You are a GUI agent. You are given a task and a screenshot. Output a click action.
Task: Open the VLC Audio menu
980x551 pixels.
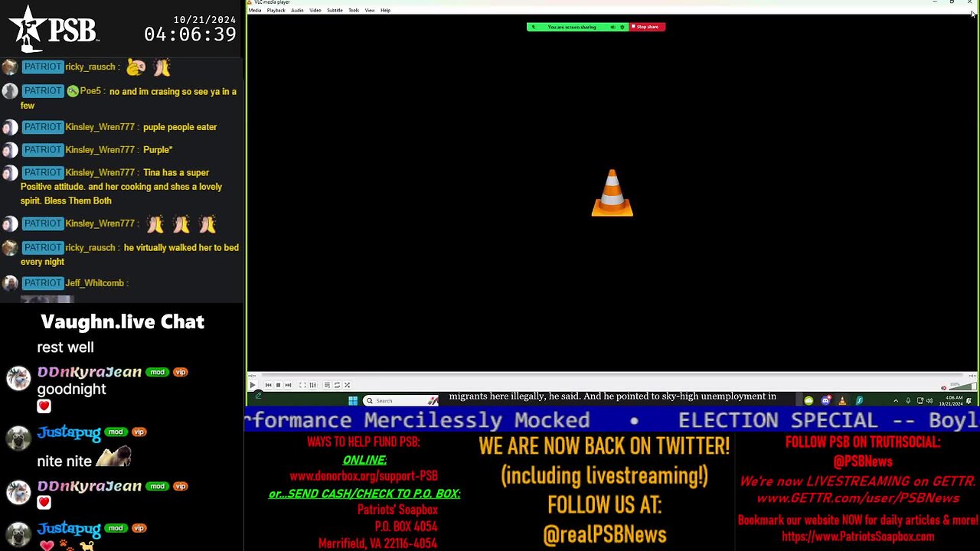click(297, 11)
